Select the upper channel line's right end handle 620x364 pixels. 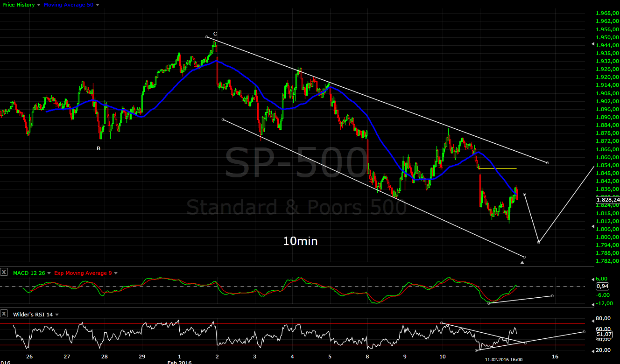[x=547, y=162]
